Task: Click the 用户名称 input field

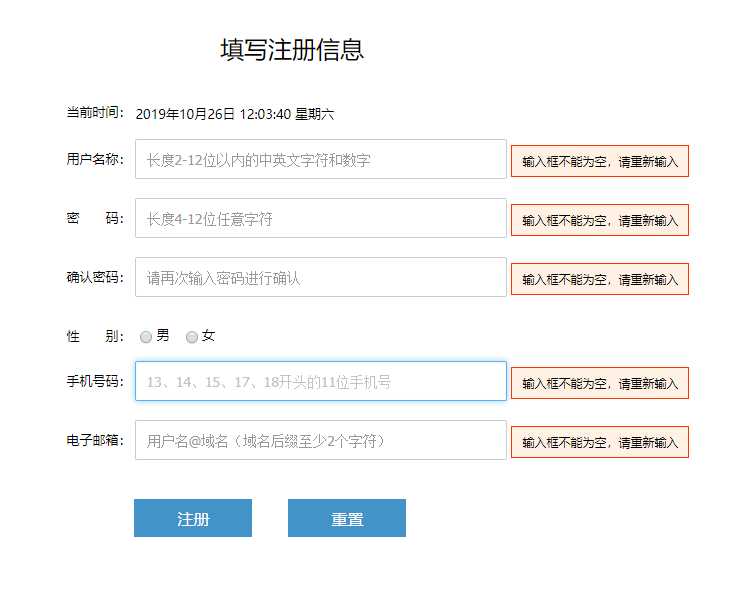Action: pyautogui.click(x=320, y=159)
